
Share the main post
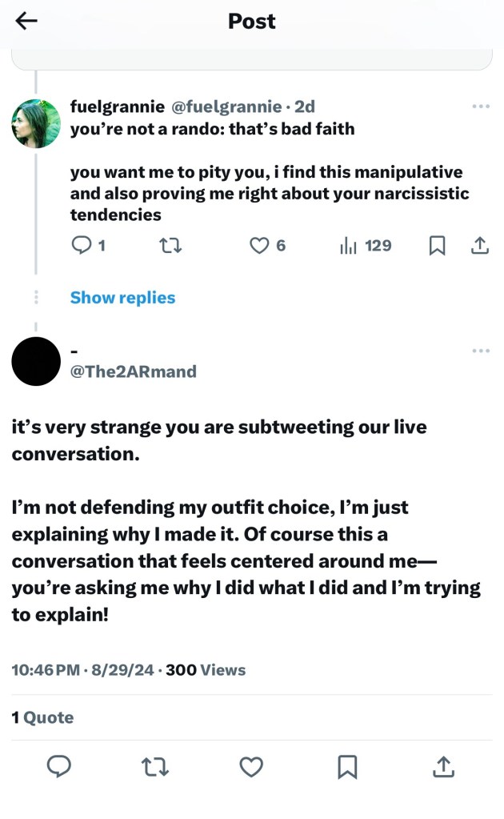pos(443,767)
